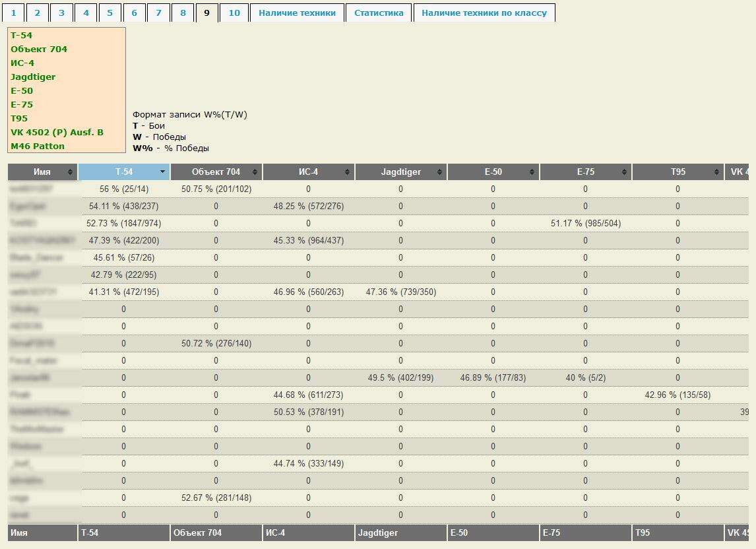Click the cell 45.61 % (57/26)
This screenshot has width=756, height=549.
click(124, 257)
